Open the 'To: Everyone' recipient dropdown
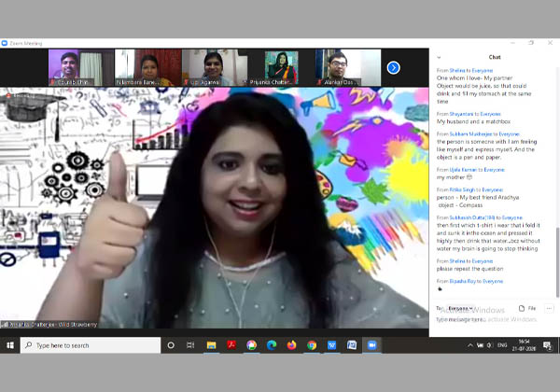Screen dimensions: 560x392 pyautogui.click(x=459, y=307)
